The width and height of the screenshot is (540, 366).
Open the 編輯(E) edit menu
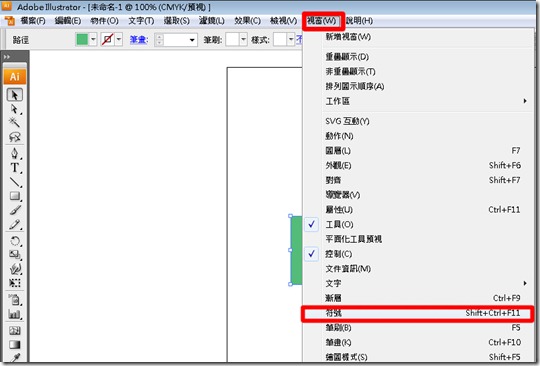[x=68, y=21]
